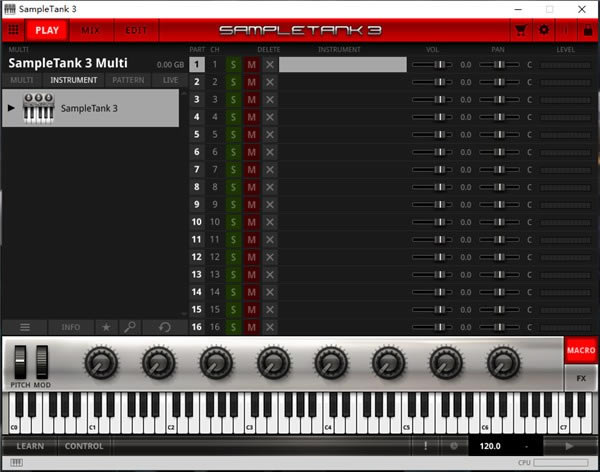Screen dimensions: 600x472
Task: Click the FX button
Action: [581, 378]
